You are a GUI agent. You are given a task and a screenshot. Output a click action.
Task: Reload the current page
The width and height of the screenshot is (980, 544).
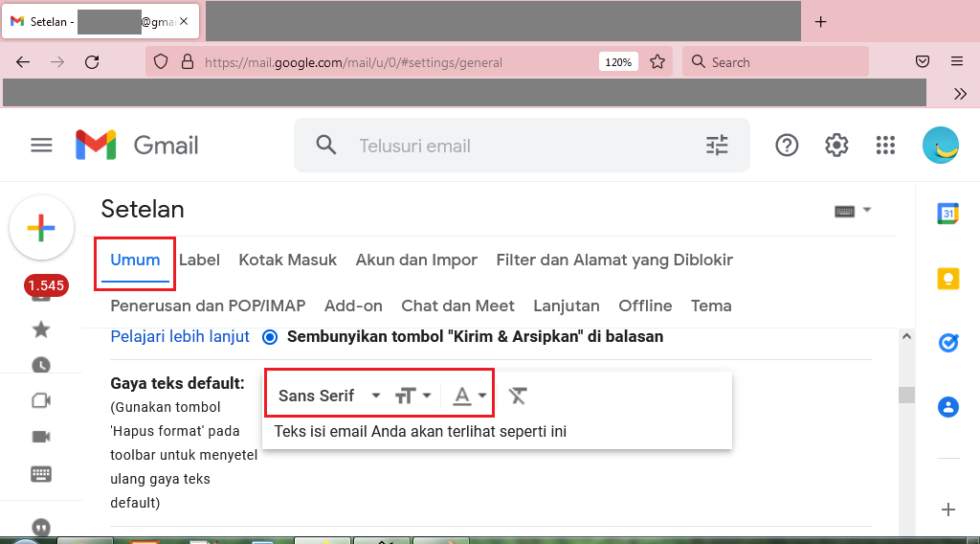tap(92, 62)
